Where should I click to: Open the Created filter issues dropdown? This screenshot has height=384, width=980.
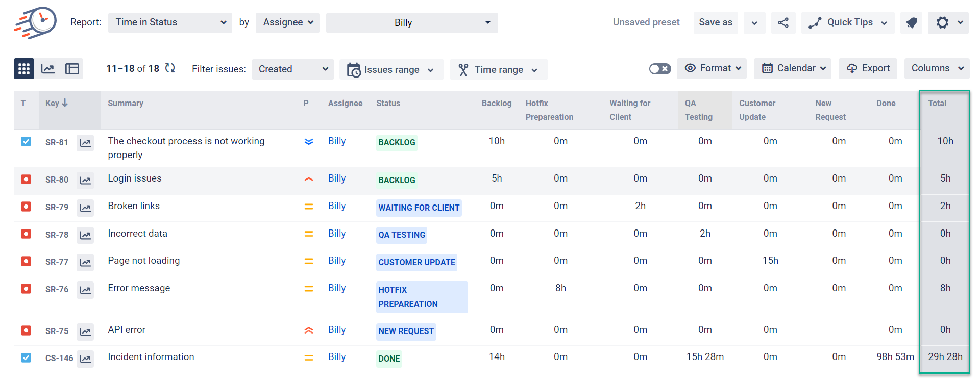[292, 69]
